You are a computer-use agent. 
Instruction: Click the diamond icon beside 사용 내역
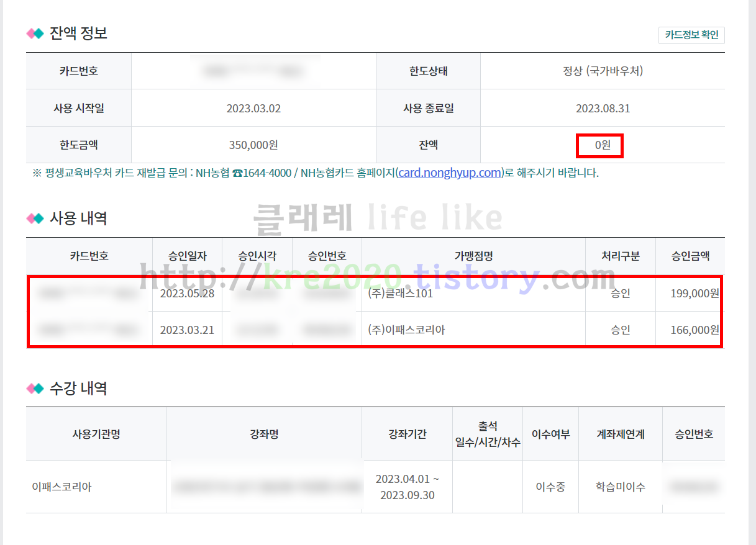35,218
